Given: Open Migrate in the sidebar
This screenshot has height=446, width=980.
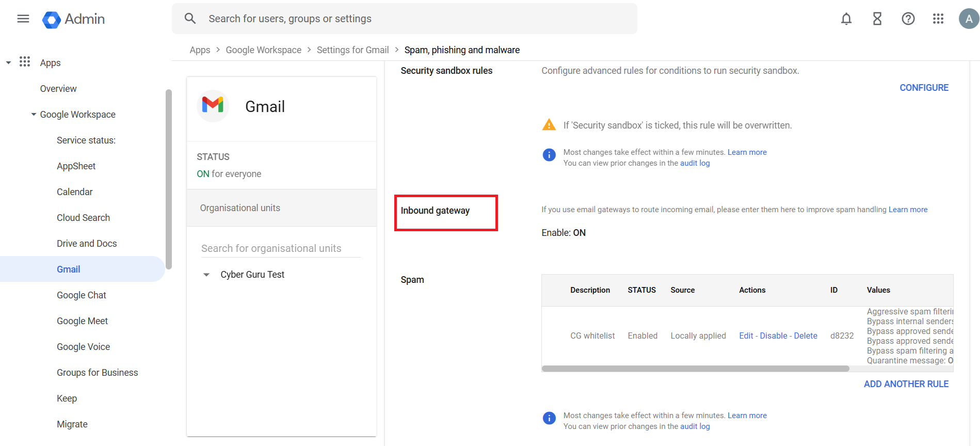Looking at the screenshot, I should click(x=72, y=424).
